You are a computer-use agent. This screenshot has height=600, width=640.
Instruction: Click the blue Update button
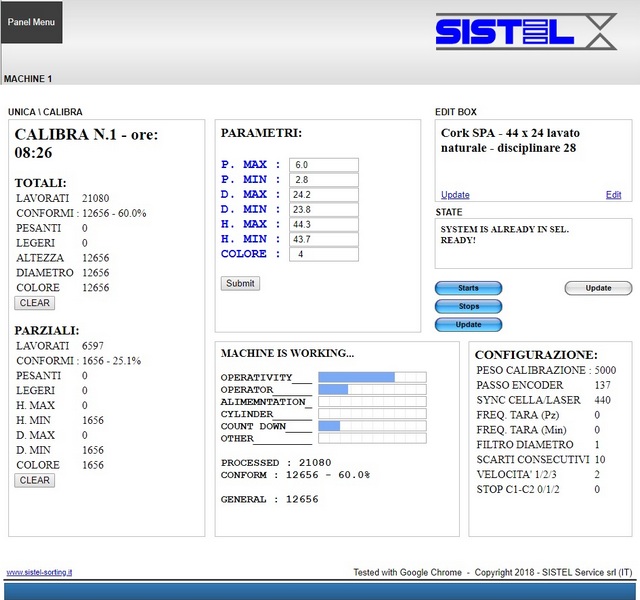pyautogui.click(x=469, y=324)
